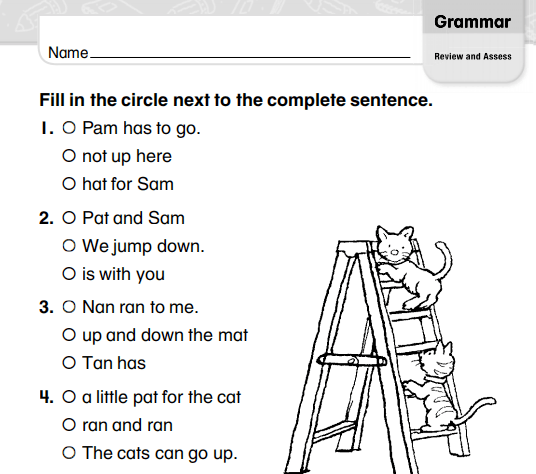The image size is (536, 474).
Task: Select the circle for 'The cats can go up.'
Action: pos(69,453)
